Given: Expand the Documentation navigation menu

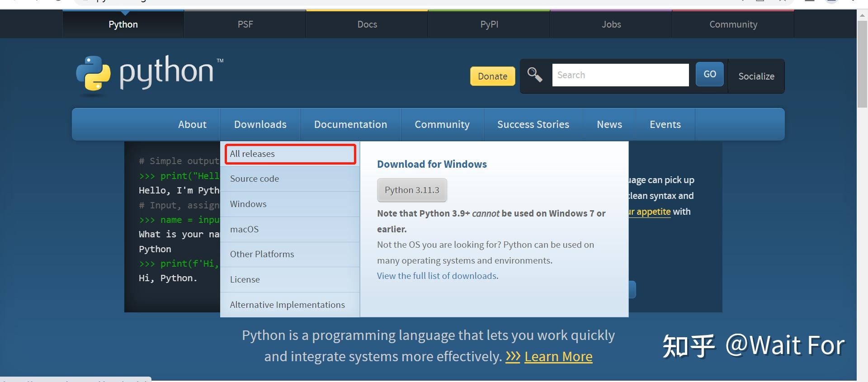Looking at the screenshot, I should [350, 124].
